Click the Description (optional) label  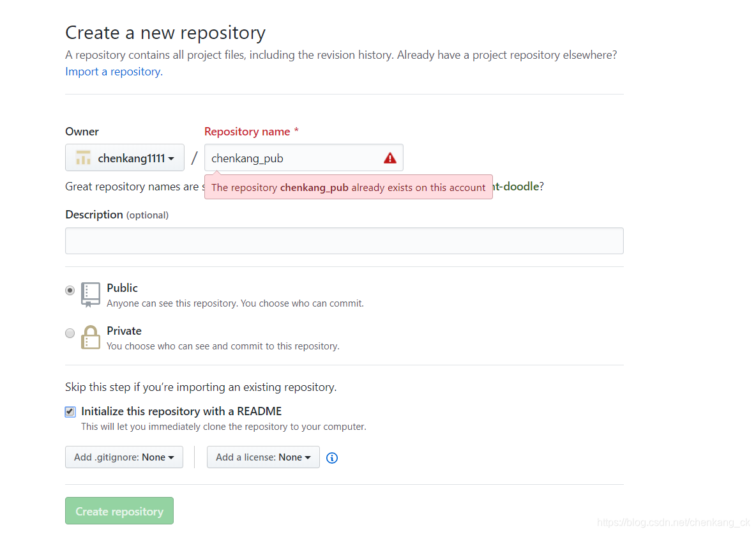[117, 215]
